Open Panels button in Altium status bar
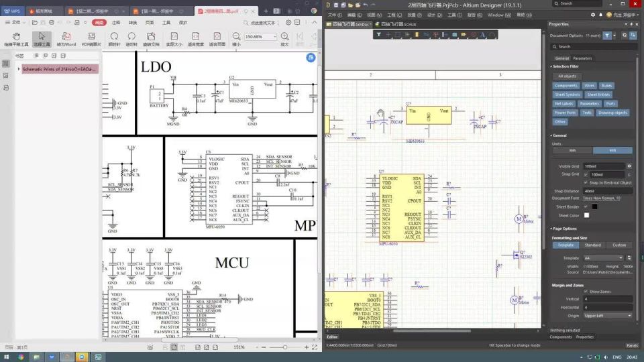This screenshot has width=644, height=362. click(632, 346)
